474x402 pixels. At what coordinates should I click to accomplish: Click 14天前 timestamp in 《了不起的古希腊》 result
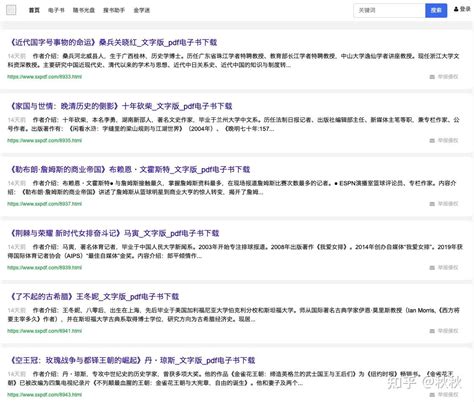17,310
